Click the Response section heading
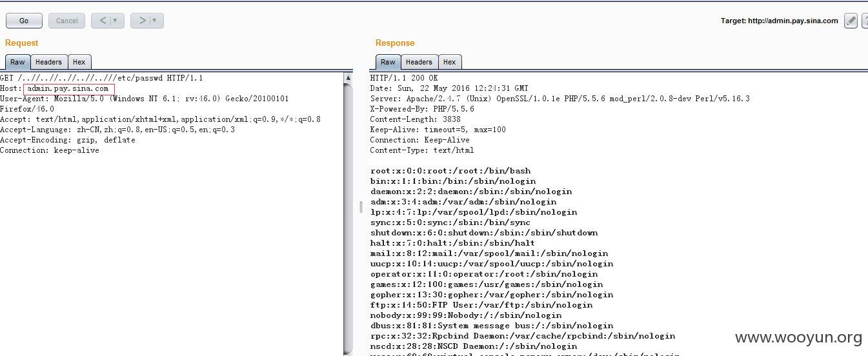This screenshot has height=356, width=868. (x=395, y=43)
